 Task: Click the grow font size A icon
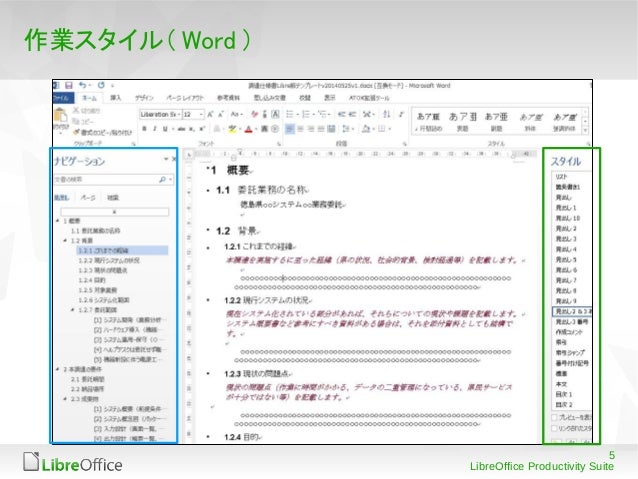click(210, 115)
